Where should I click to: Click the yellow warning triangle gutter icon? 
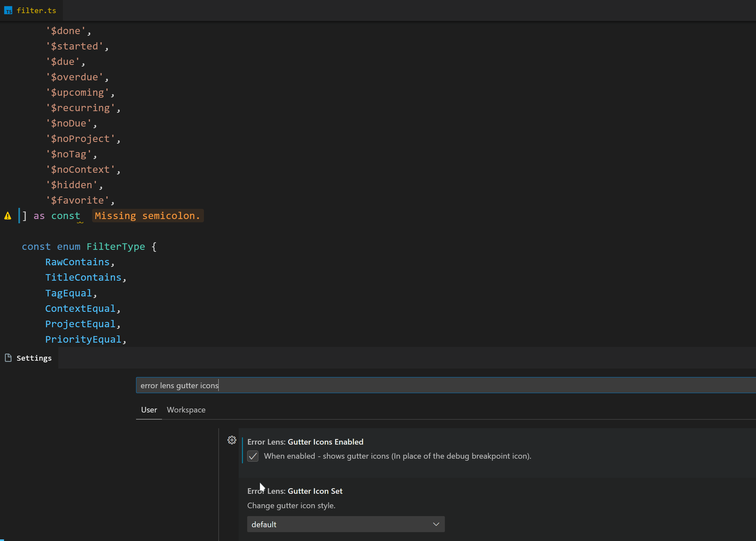(x=8, y=216)
